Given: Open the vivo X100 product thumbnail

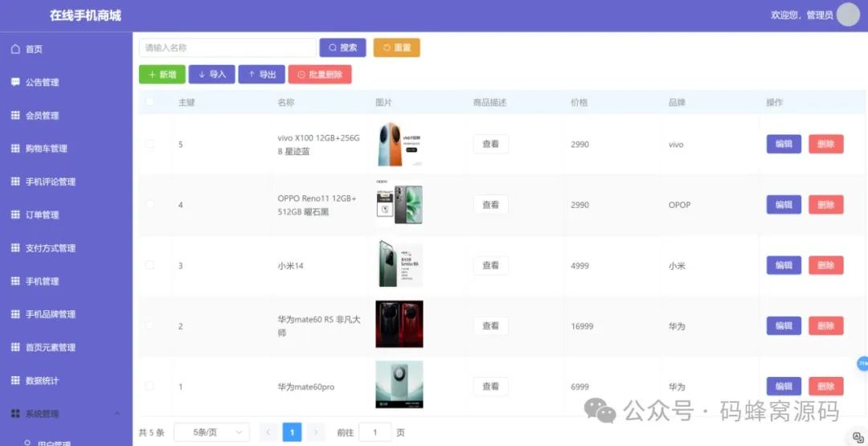Looking at the screenshot, I should (x=399, y=144).
